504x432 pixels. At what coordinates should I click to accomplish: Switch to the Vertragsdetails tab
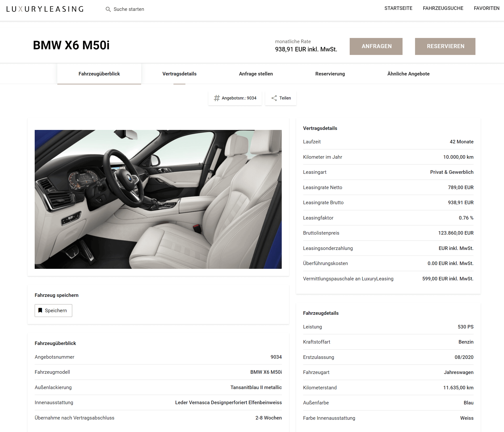180,74
